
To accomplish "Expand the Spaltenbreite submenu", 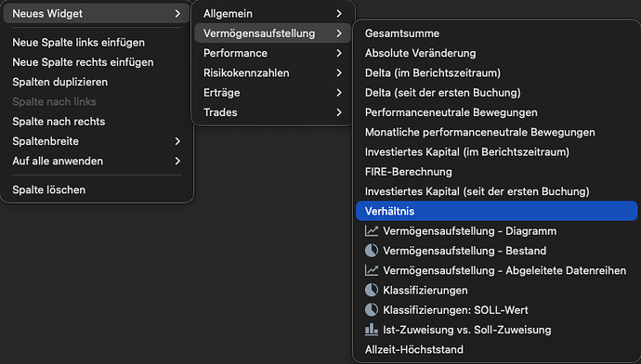I will 97,141.
